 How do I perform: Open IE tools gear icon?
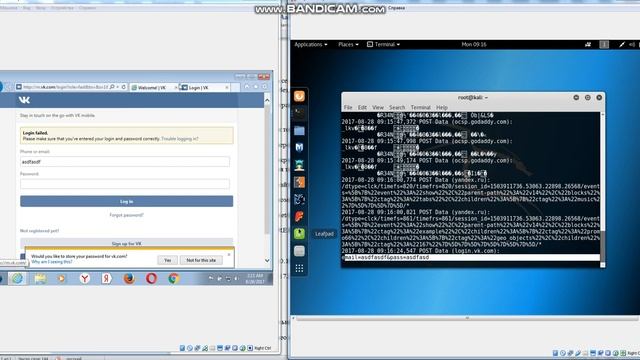coord(265,87)
